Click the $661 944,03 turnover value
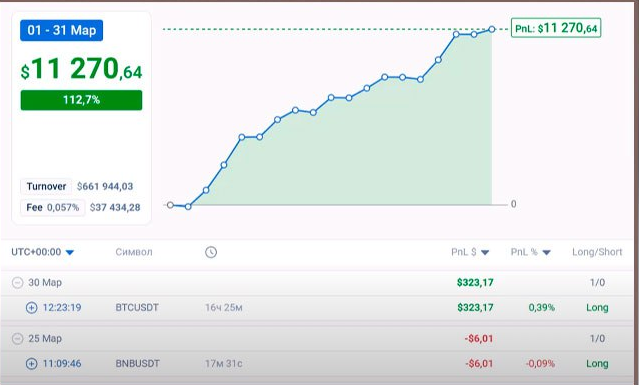Image resolution: width=639 pixels, height=385 pixels. coord(105,187)
